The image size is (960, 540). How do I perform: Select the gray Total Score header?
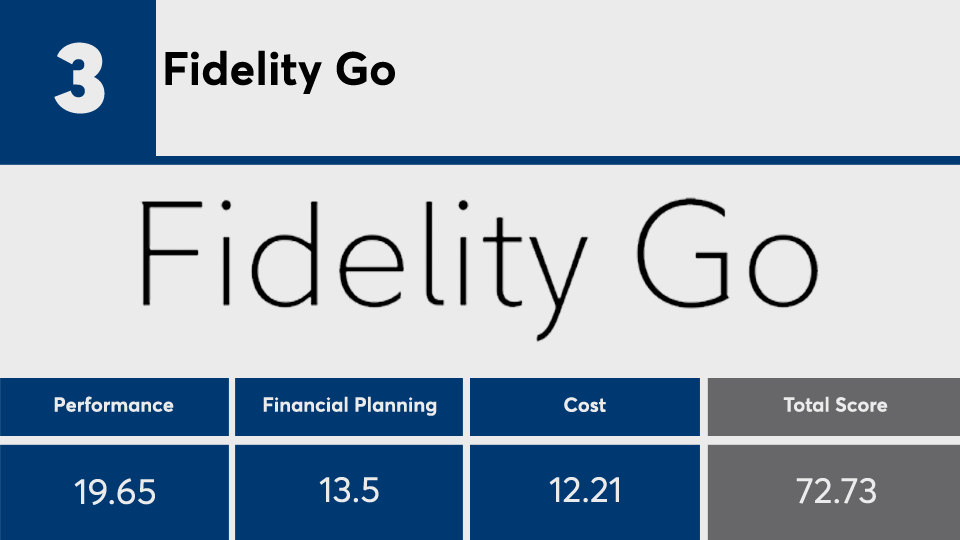click(x=834, y=405)
